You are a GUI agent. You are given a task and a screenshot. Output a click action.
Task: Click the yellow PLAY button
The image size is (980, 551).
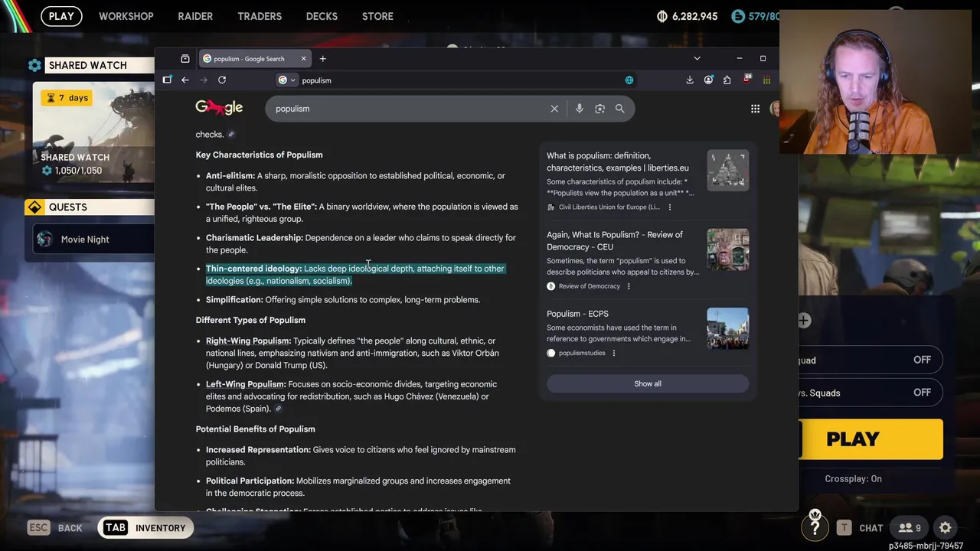point(871,439)
